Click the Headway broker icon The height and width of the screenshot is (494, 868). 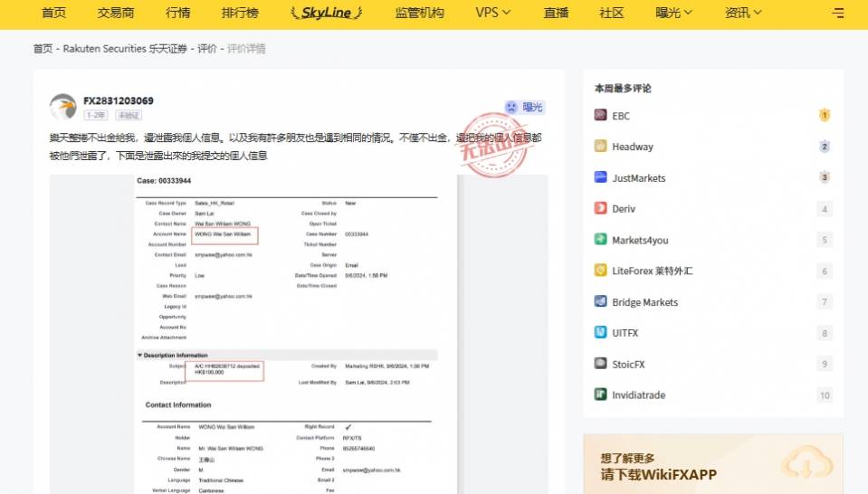coord(601,146)
